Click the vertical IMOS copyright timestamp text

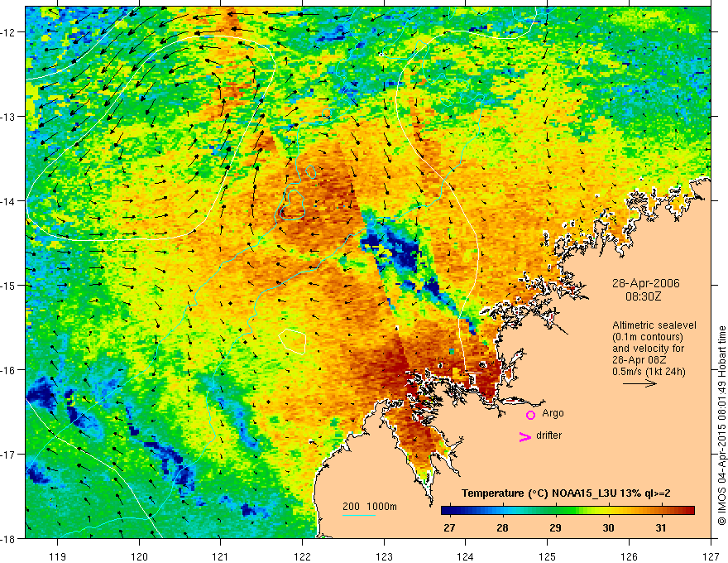[721, 426]
